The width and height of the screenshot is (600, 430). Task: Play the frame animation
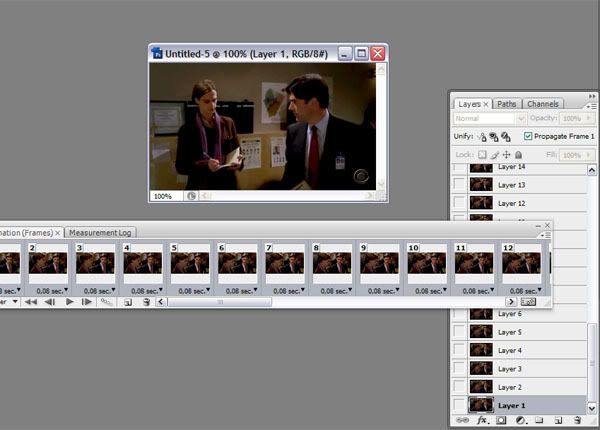coord(70,302)
